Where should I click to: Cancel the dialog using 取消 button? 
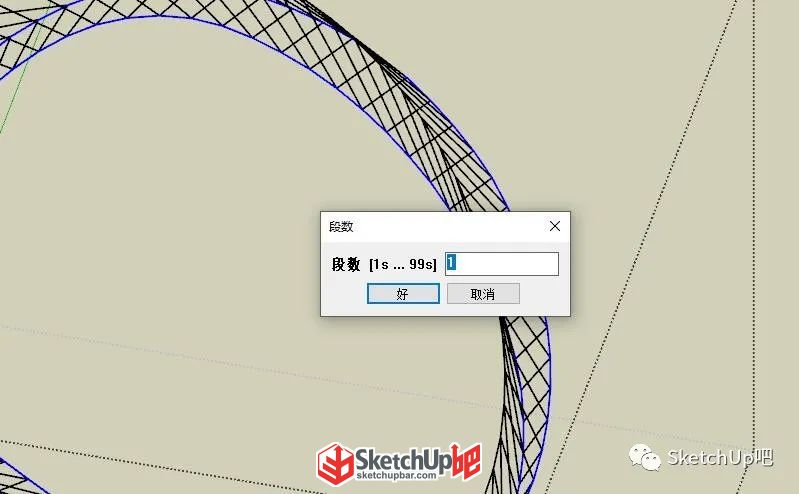[x=483, y=294]
